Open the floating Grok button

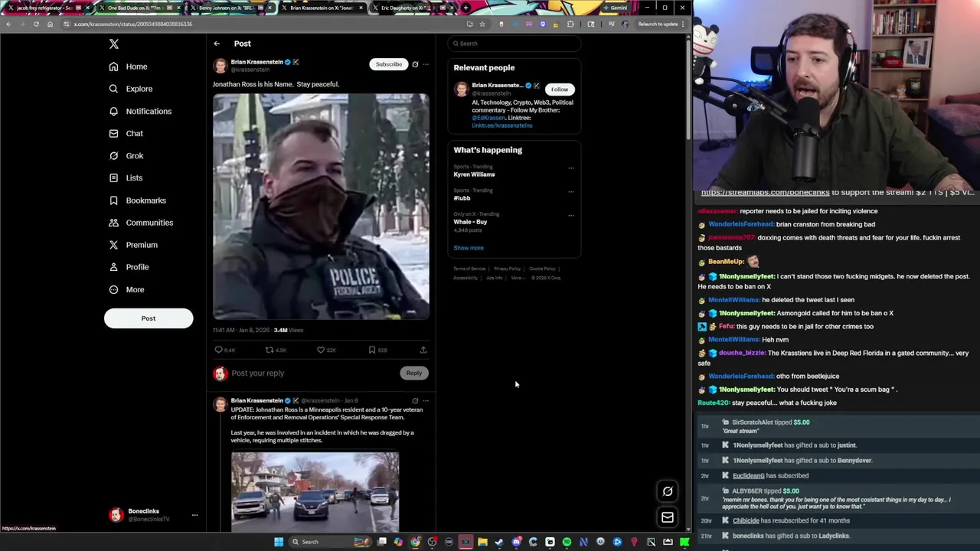click(668, 491)
